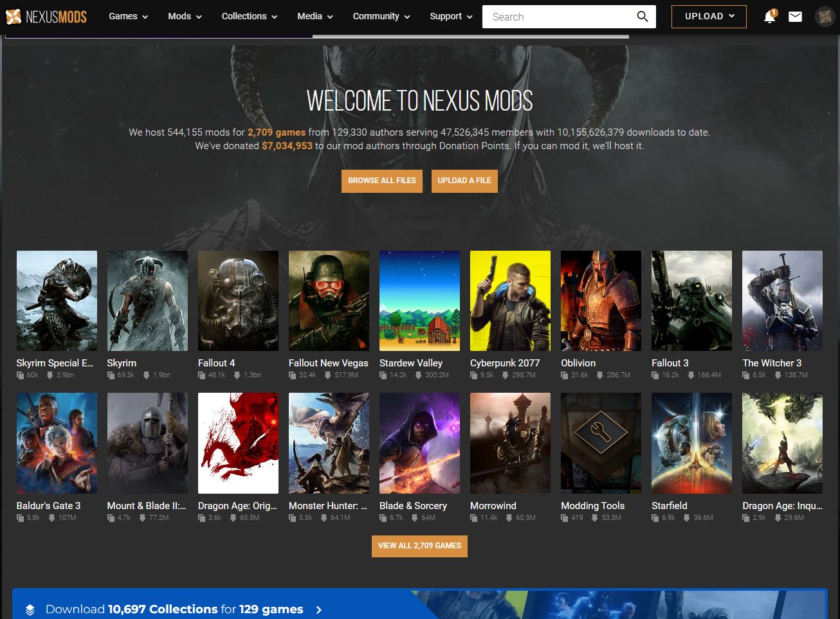Click the '$7,034,953' donation link
The height and width of the screenshot is (619, 840).
click(287, 146)
